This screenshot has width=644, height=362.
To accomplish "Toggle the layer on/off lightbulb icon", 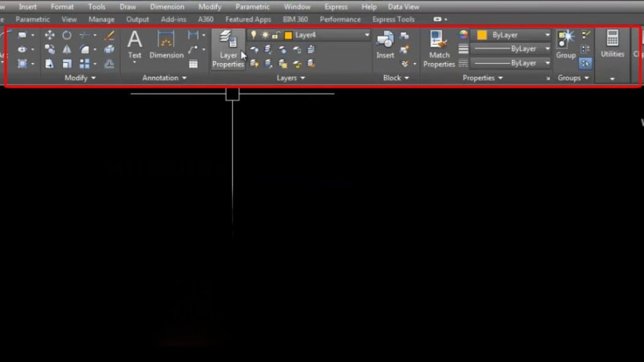I will point(254,35).
